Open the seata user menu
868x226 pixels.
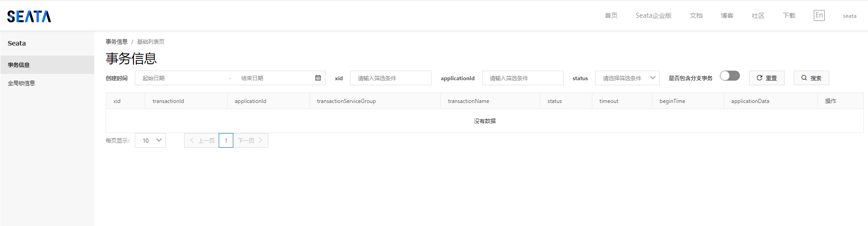(849, 16)
